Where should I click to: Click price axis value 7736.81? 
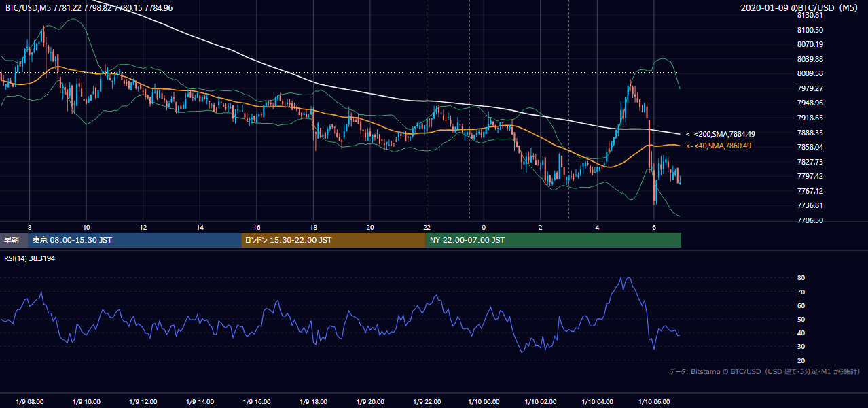coord(810,205)
